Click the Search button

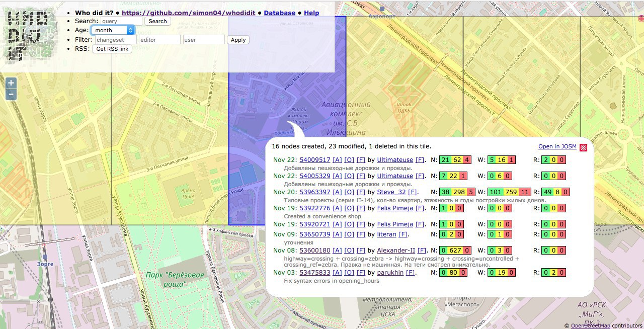click(157, 21)
